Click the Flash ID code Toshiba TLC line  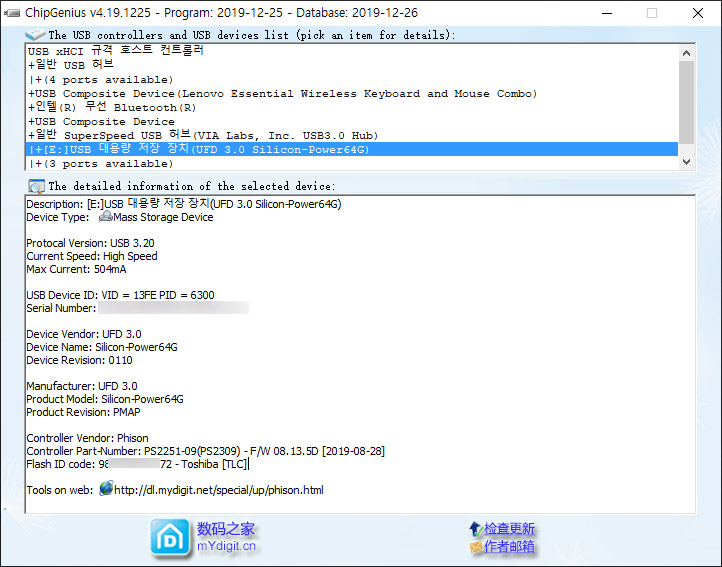[137, 464]
